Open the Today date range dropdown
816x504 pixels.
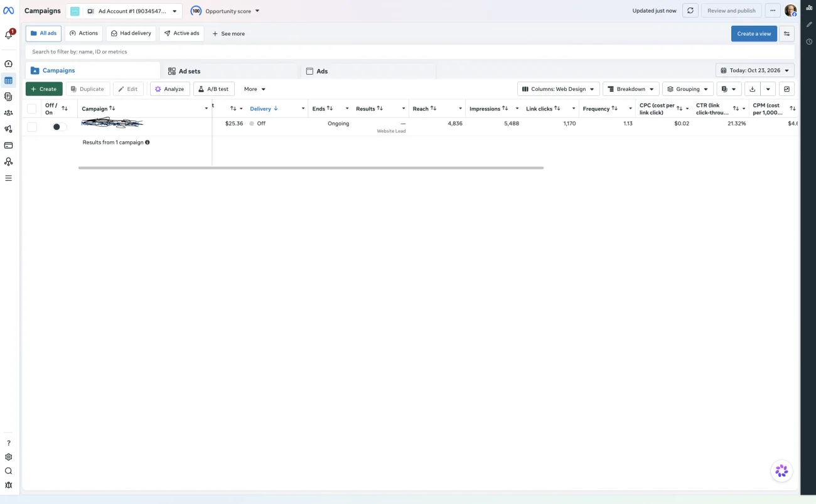(x=755, y=70)
